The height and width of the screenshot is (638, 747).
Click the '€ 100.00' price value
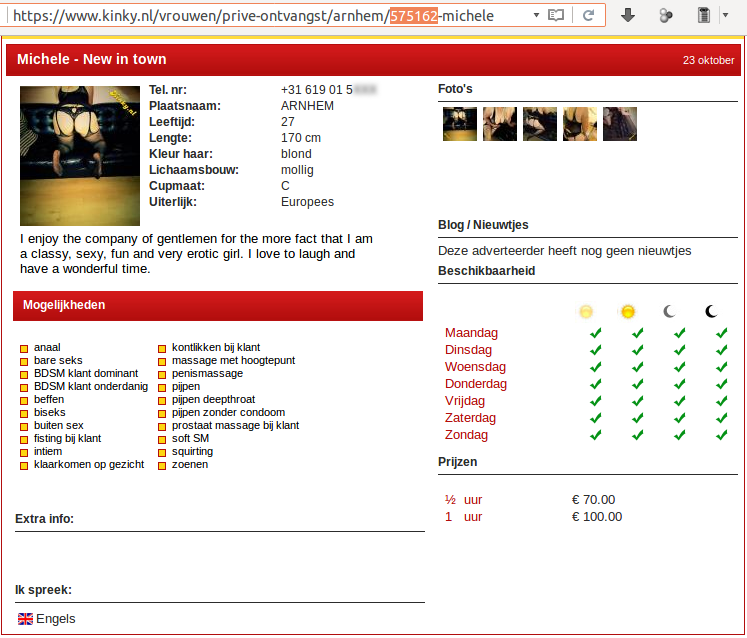click(x=596, y=517)
